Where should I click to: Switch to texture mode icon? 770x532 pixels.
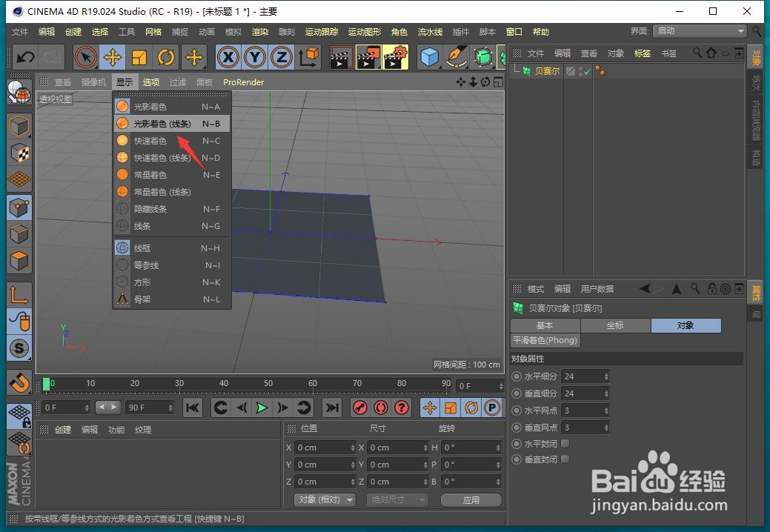[19, 153]
